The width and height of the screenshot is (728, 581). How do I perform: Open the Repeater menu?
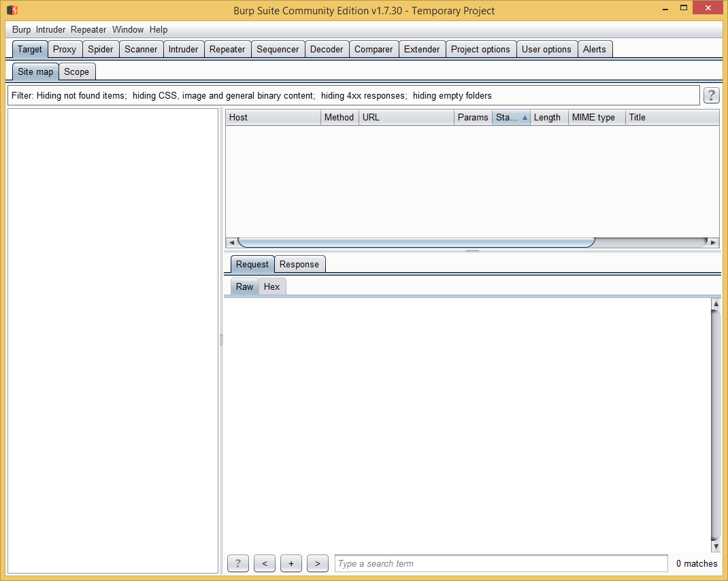(88, 29)
